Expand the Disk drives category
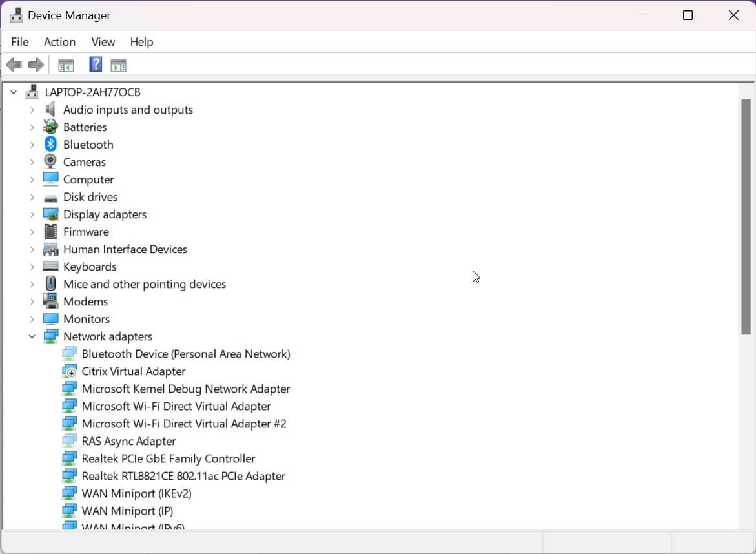This screenshot has height=554, width=756. 32,197
